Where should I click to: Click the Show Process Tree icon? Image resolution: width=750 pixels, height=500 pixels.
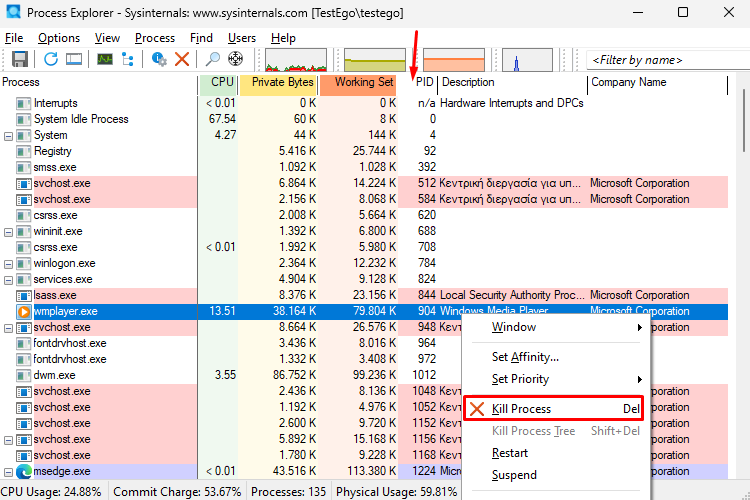click(x=128, y=59)
